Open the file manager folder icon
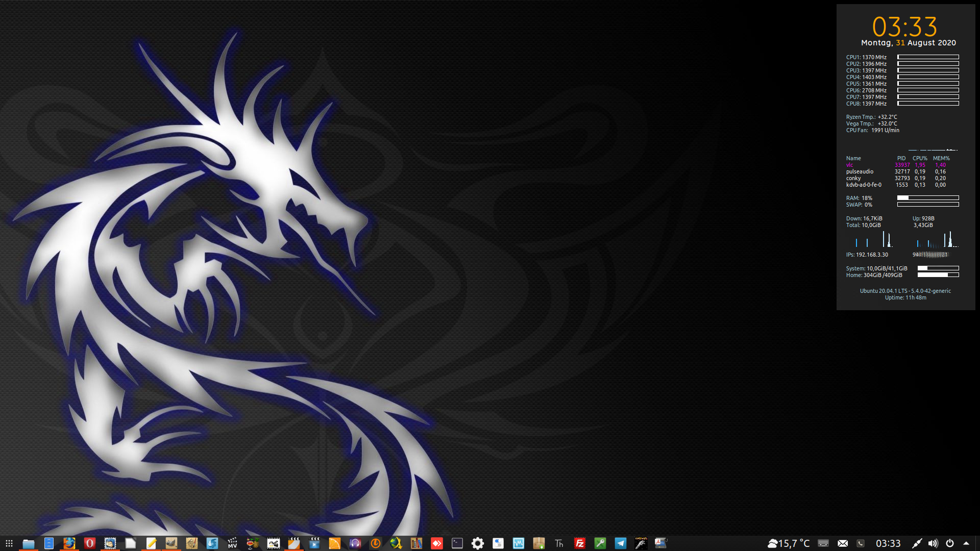 (x=28, y=543)
